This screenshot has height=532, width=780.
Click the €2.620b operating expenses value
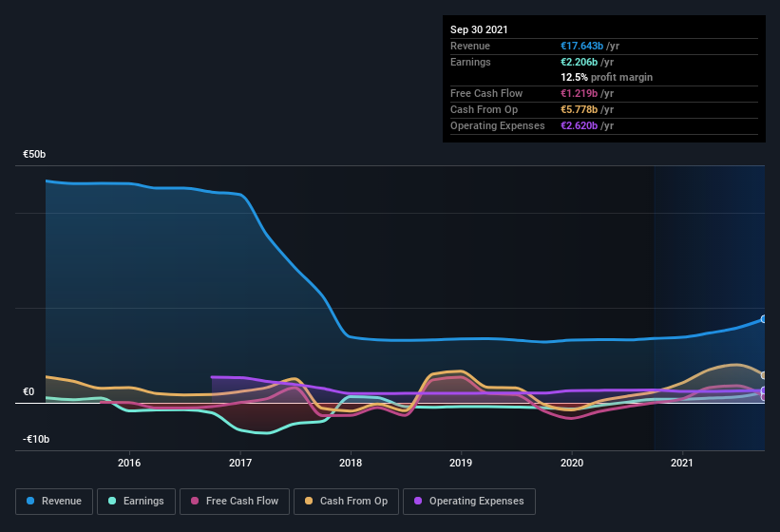[579, 125]
